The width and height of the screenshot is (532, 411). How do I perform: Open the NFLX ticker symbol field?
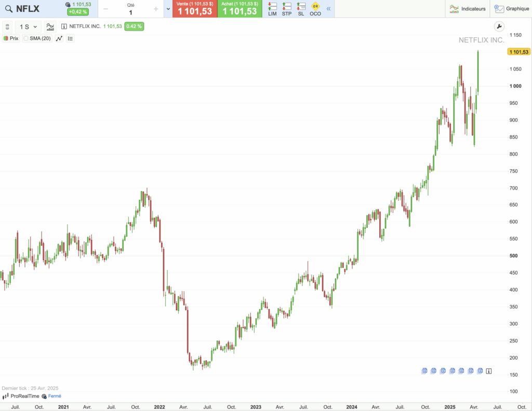point(28,9)
